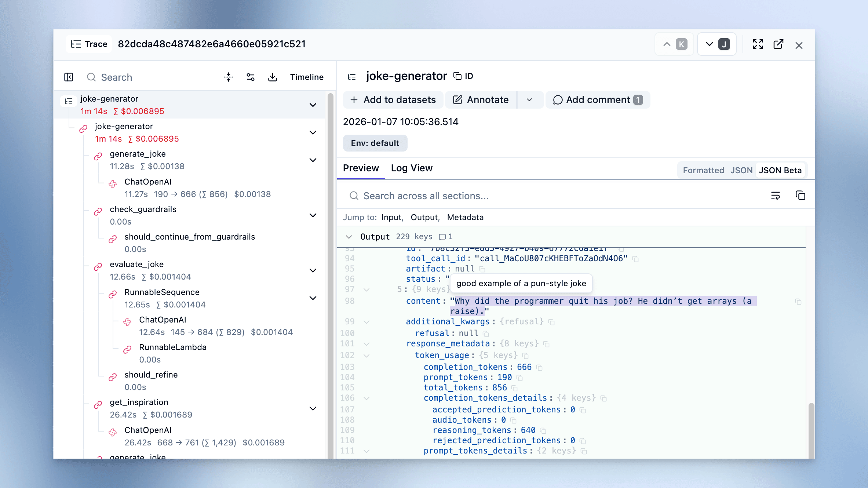Add the trace to datasets

click(393, 100)
